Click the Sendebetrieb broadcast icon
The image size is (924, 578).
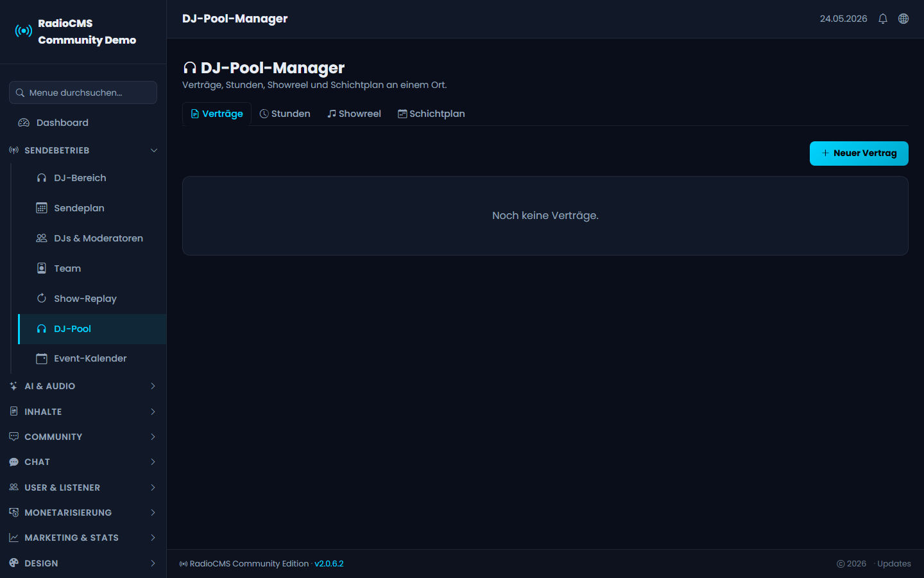click(13, 150)
